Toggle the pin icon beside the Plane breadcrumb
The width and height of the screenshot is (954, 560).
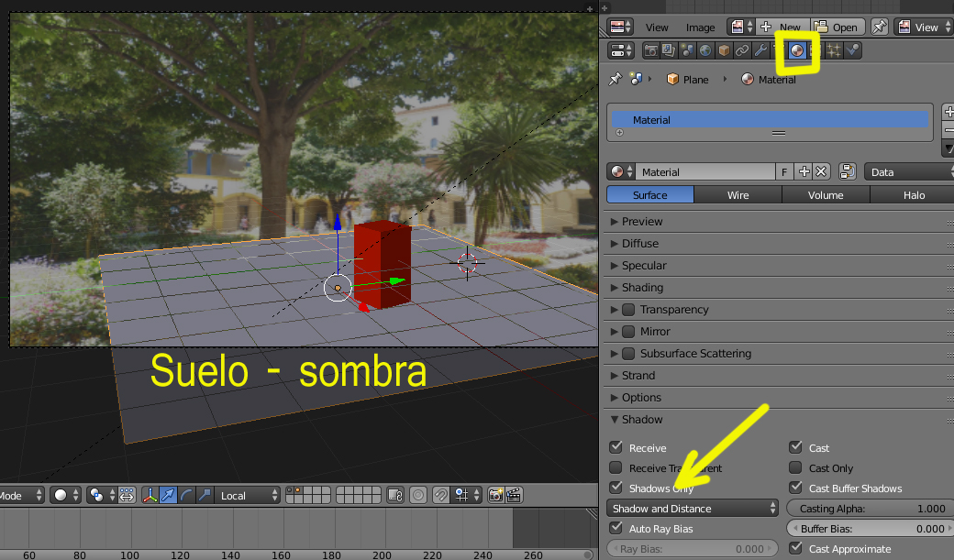tap(616, 79)
